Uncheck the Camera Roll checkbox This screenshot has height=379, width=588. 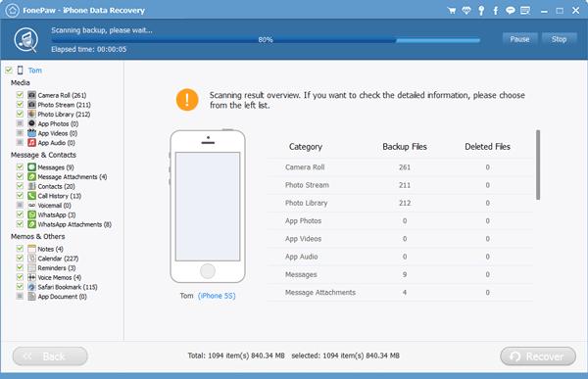point(20,95)
